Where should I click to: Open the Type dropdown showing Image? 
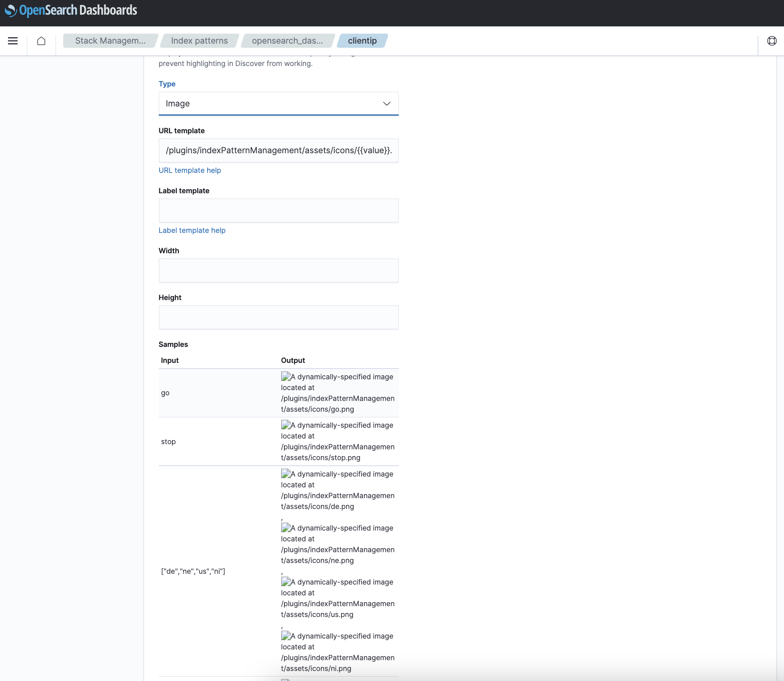pos(278,103)
